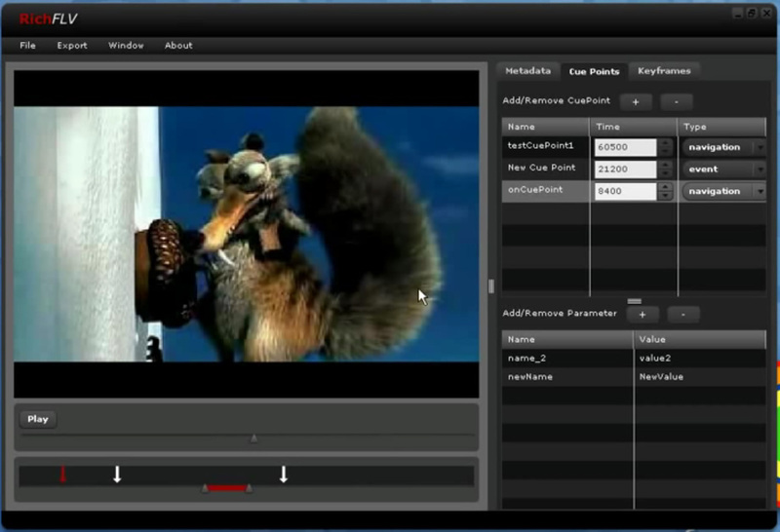Image resolution: width=780 pixels, height=532 pixels.
Task: Remove parameter with minus button
Action: (683, 314)
